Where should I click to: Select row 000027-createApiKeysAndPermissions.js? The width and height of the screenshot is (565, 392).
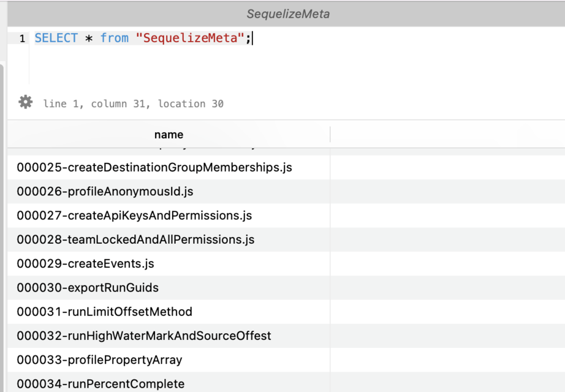click(286, 216)
